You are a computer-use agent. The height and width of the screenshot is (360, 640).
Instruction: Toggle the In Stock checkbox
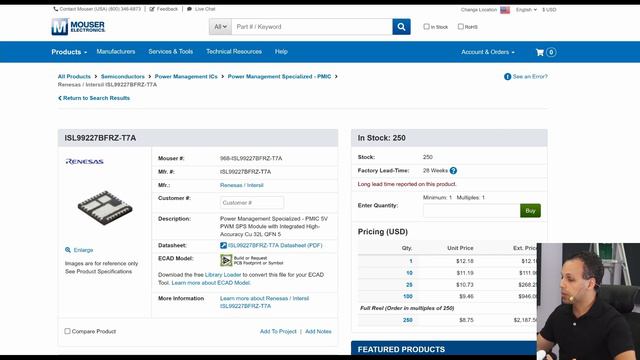click(x=427, y=27)
